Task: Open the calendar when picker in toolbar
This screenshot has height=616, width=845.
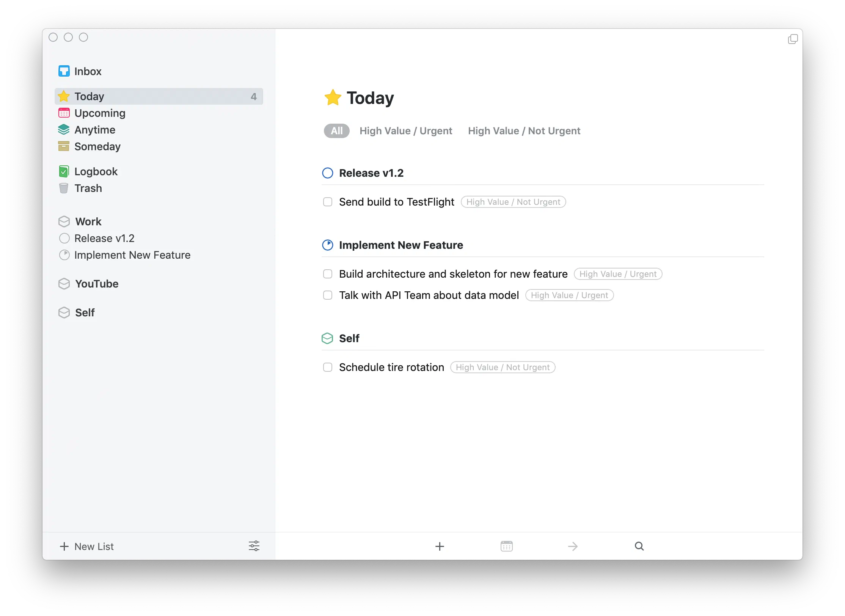Action: click(x=506, y=546)
